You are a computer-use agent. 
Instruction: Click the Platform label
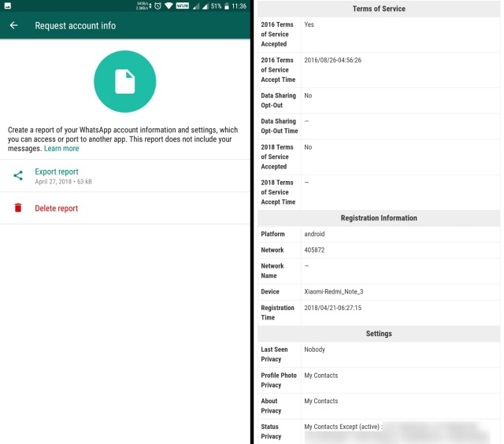272,234
